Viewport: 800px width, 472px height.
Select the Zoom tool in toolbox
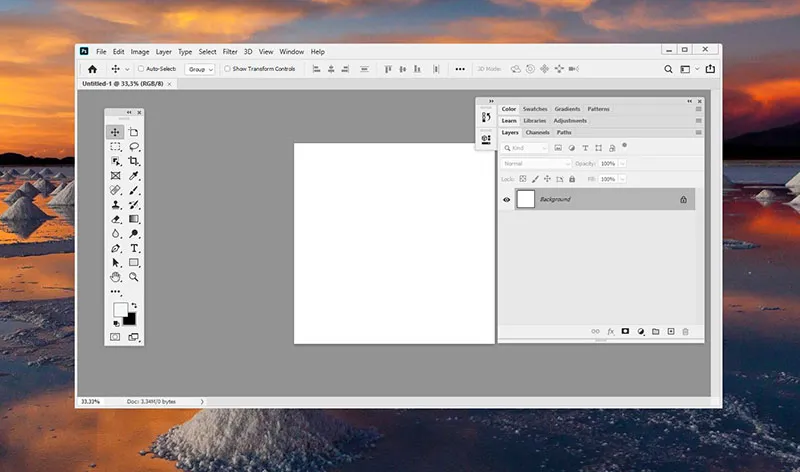133,277
